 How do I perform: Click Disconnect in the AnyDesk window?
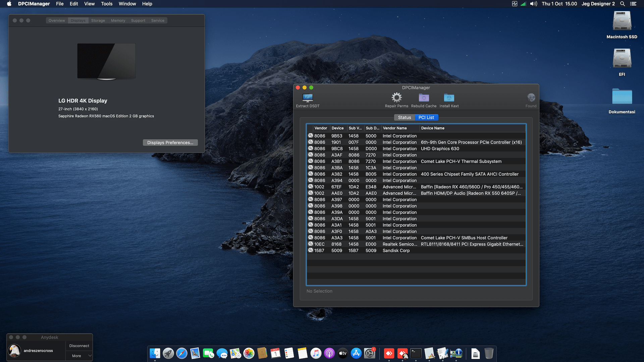point(79,346)
